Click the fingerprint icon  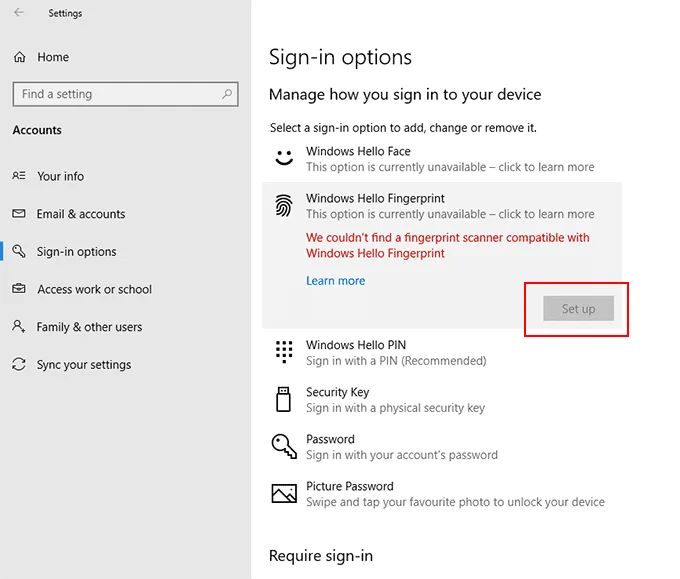coord(284,206)
